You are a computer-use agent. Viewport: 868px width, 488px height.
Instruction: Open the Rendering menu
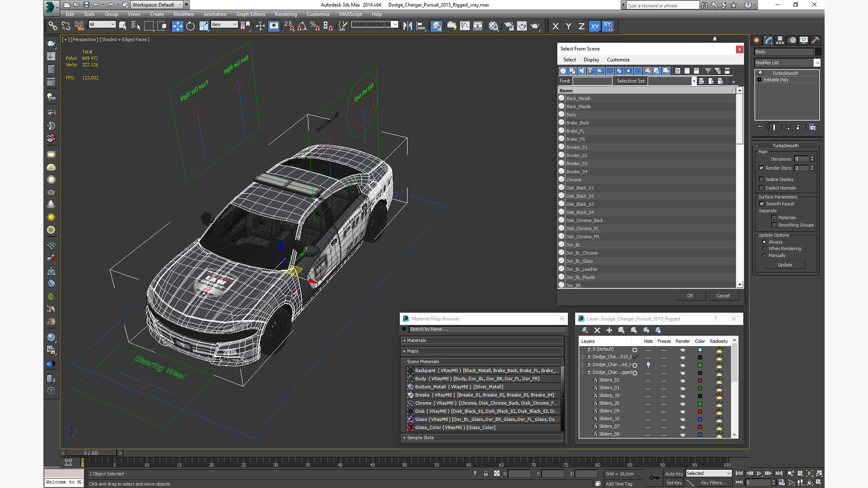point(286,14)
